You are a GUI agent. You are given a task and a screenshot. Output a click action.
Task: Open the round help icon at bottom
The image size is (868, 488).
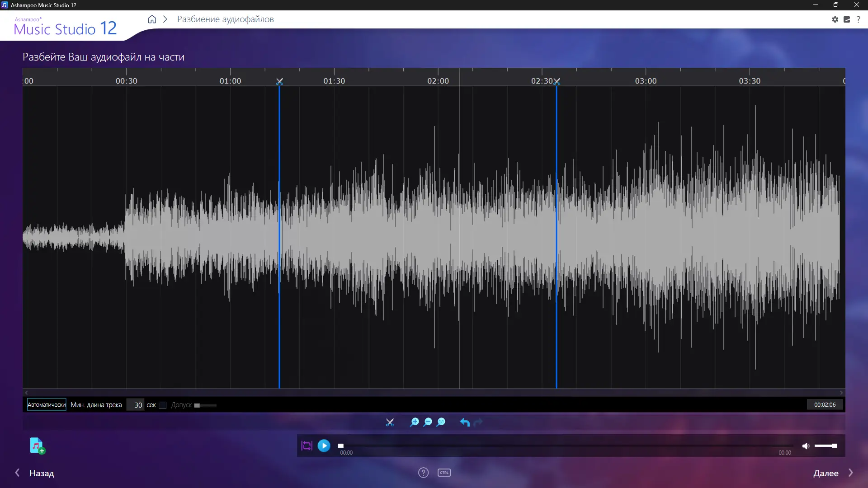[x=423, y=473]
